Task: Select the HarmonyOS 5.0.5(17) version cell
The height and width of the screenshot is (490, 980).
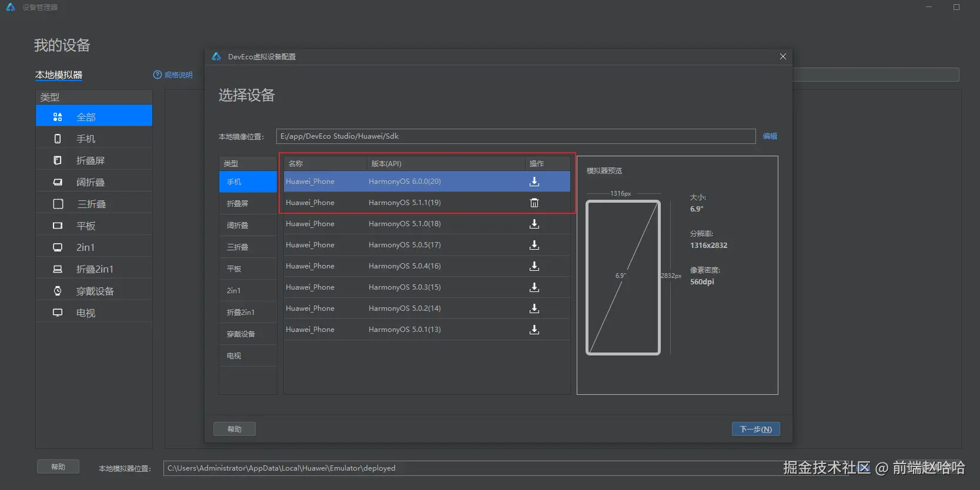Action: pos(404,245)
